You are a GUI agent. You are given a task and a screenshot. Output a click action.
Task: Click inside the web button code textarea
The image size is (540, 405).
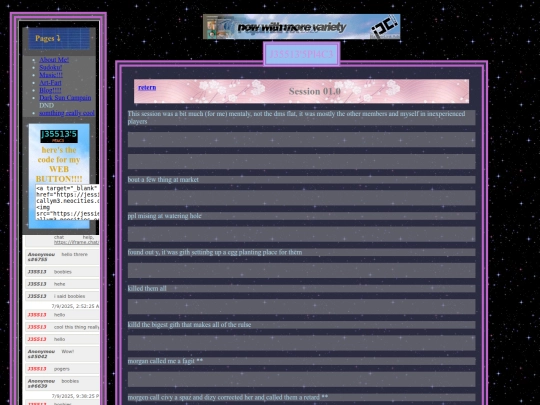[x=68, y=202]
